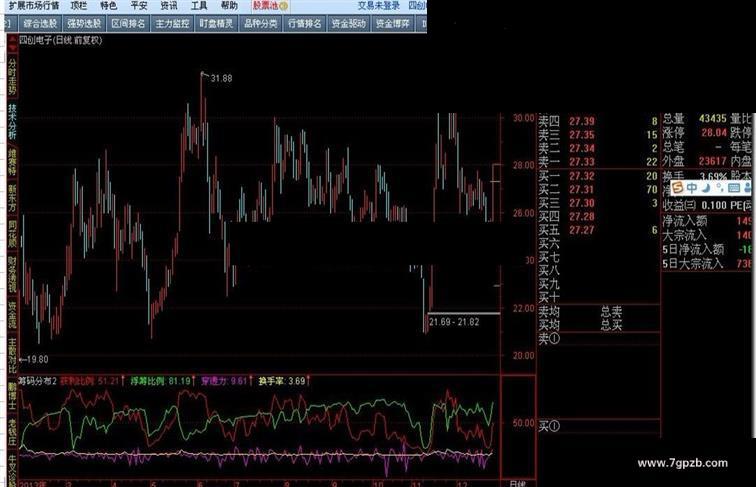Click the 买三 price 27.30 row
Screen dimensions: 756x487
click(x=598, y=203)
